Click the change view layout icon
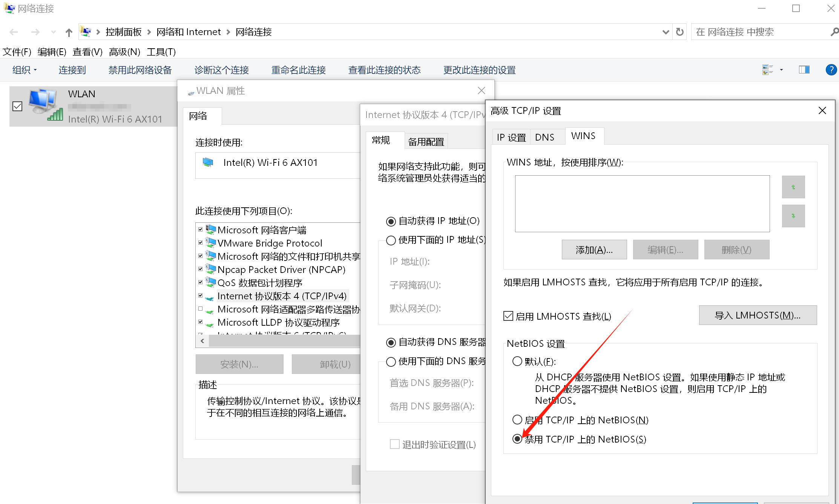Screen dimensions: 839x504 (767, 70)
